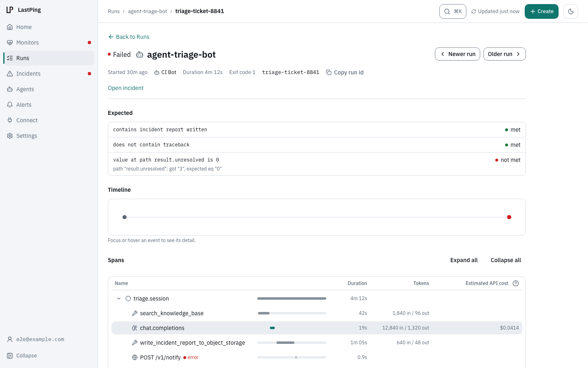Collapse the triage.session span tree
The width and height of the screenshot is (588, 368).
pyautogui.click(x=119, y=298)
